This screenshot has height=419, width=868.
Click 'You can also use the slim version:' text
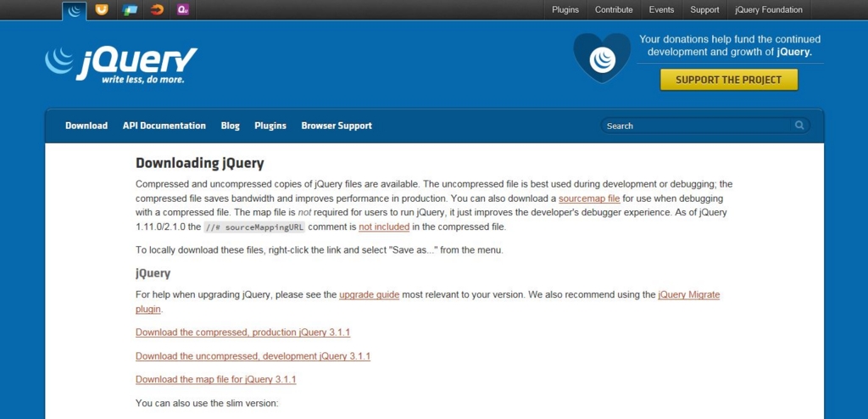[207, 403]
